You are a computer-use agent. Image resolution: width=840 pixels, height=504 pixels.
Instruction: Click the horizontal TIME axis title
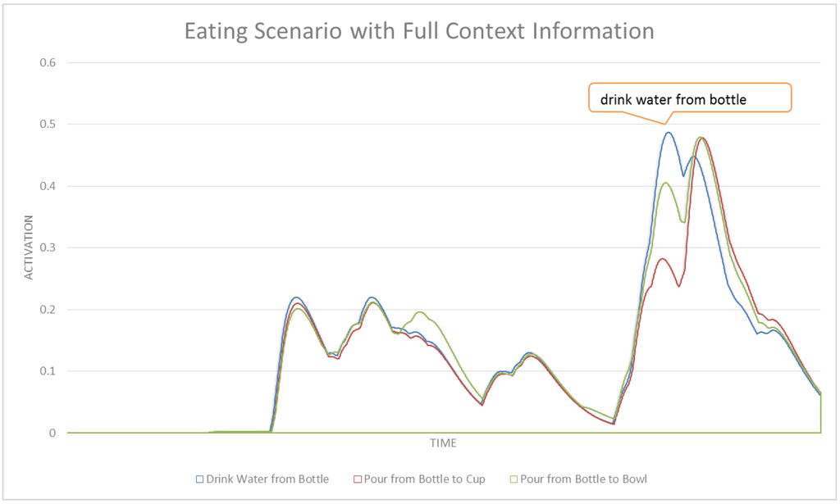(x=443, y=443)
